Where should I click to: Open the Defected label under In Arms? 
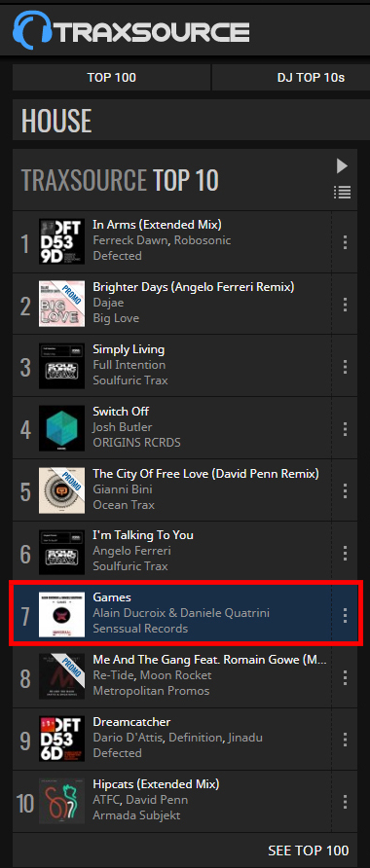(118, 256)
